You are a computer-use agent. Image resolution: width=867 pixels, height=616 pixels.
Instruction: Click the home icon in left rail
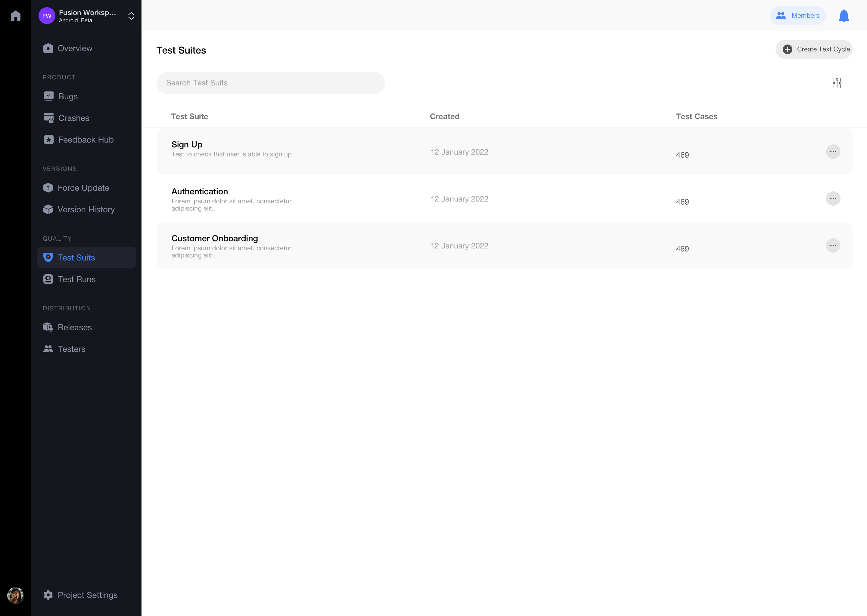[x=16, y=16]
